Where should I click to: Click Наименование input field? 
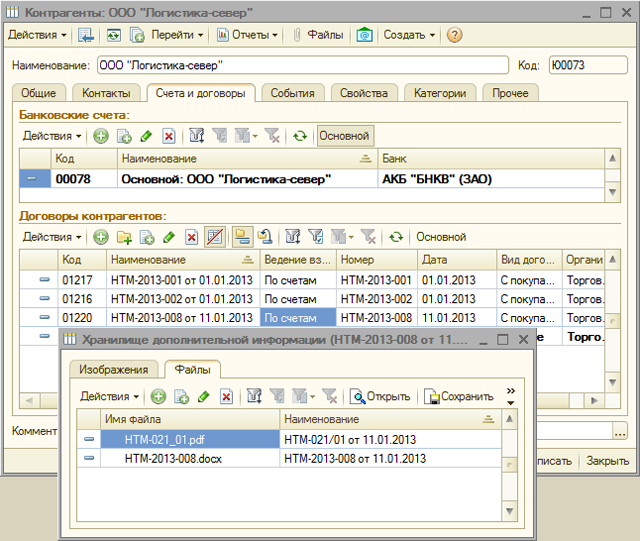[303, 65]
